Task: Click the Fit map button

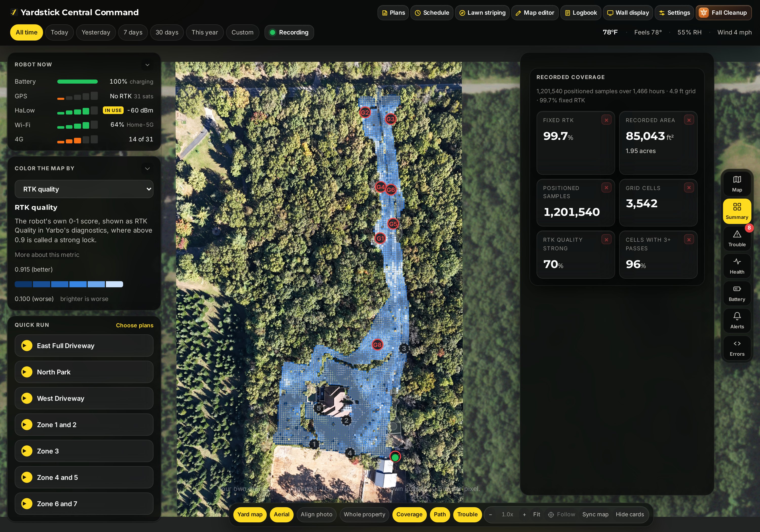Action: (537, 515)
